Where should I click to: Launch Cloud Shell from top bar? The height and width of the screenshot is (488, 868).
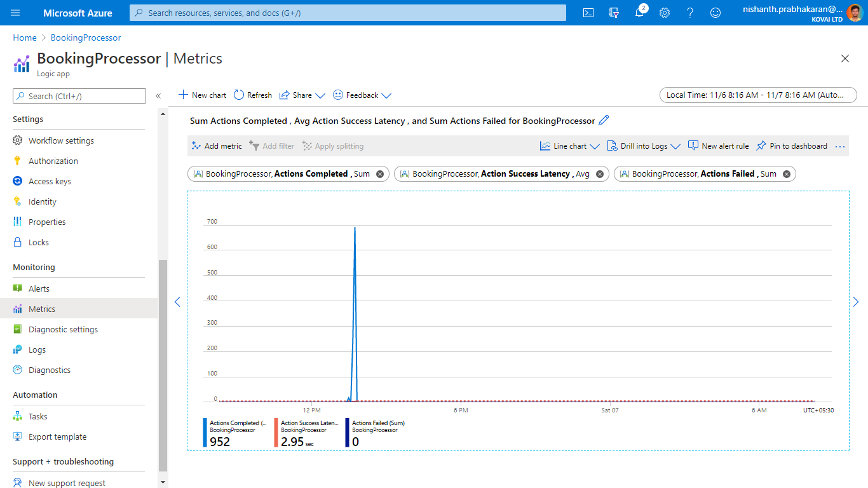pyautogui.click(x=588, y=13)
